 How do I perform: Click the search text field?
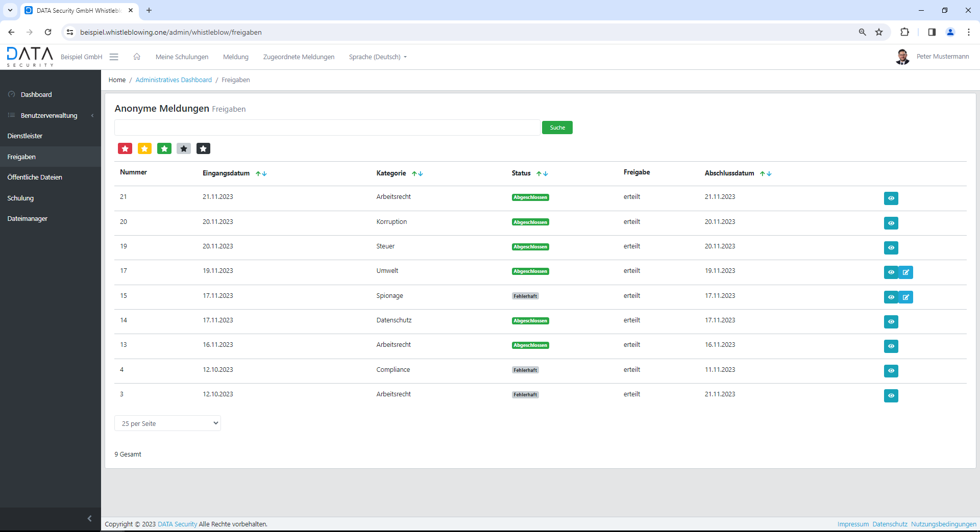tap(327, 128)
